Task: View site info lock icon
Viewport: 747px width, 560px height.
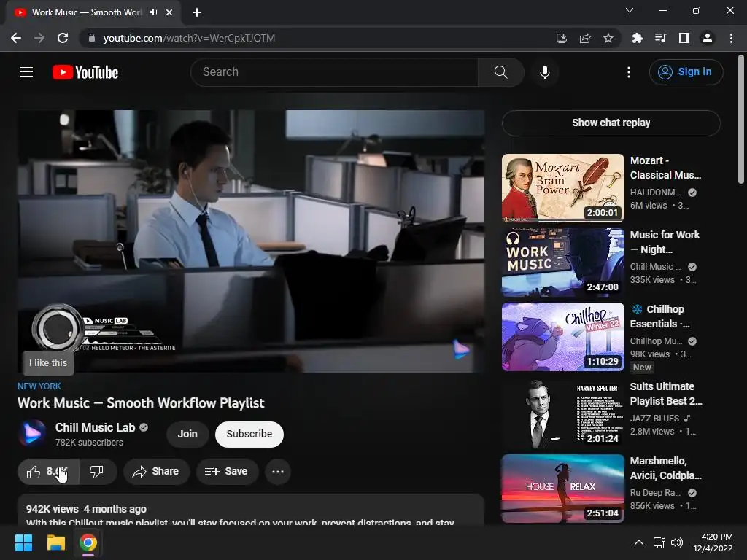Action: (91, 38)
